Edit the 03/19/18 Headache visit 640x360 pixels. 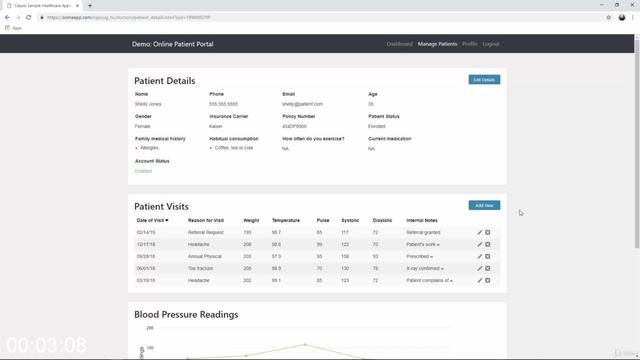pyautogui.click(x=480, y=280)
